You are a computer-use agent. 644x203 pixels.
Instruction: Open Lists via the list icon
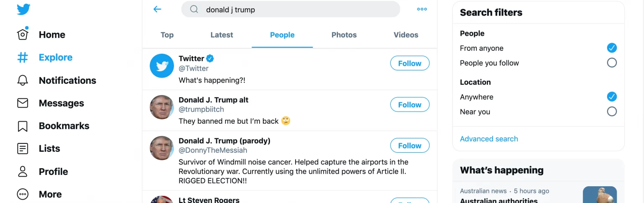tap(23, 148)
